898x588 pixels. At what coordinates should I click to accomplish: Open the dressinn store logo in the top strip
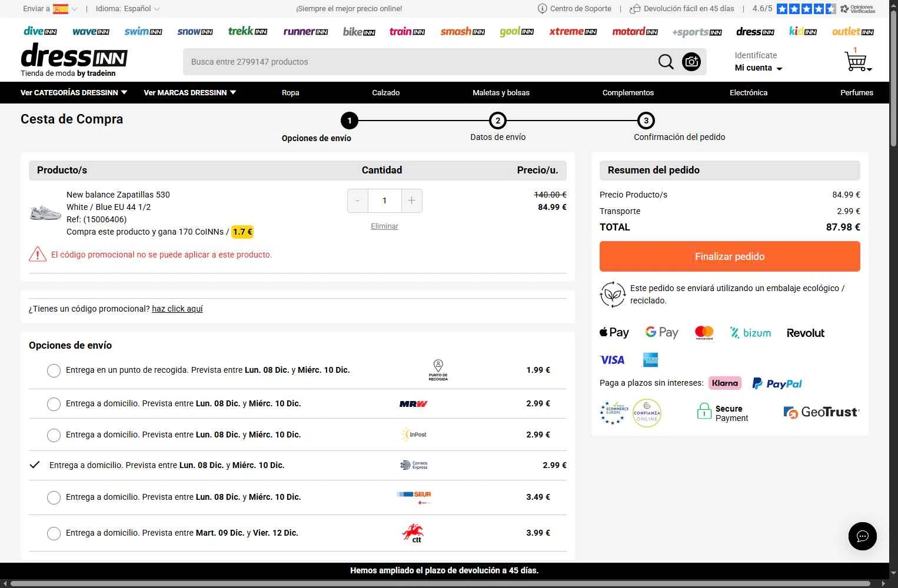(755, 31)
